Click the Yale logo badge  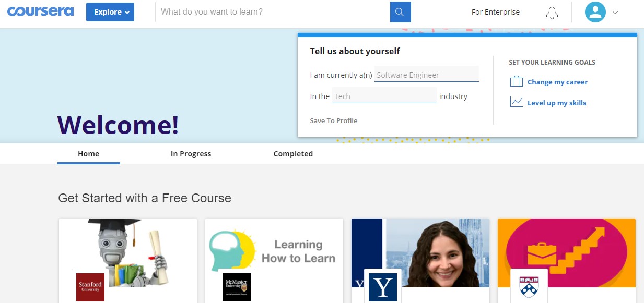[383, 286]
